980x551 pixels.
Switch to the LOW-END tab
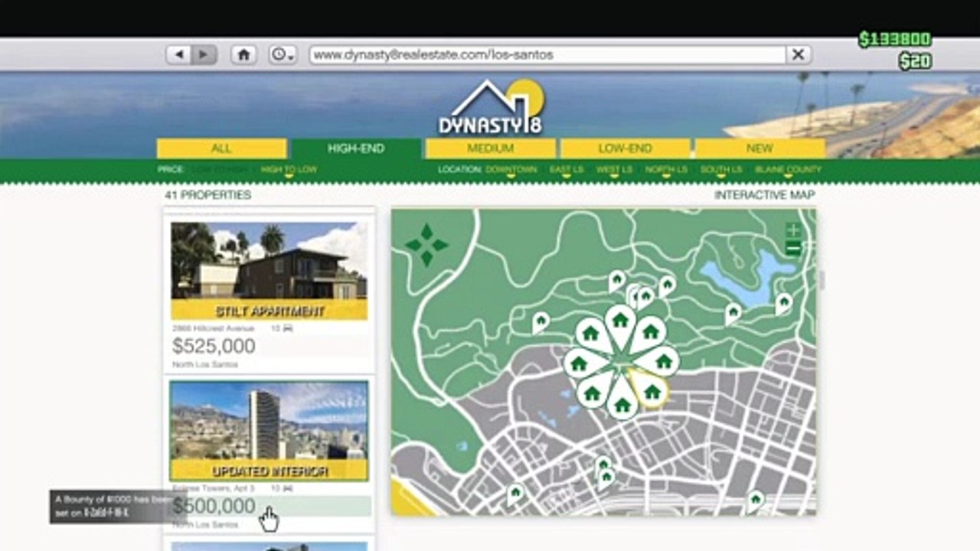pos(626,148)
